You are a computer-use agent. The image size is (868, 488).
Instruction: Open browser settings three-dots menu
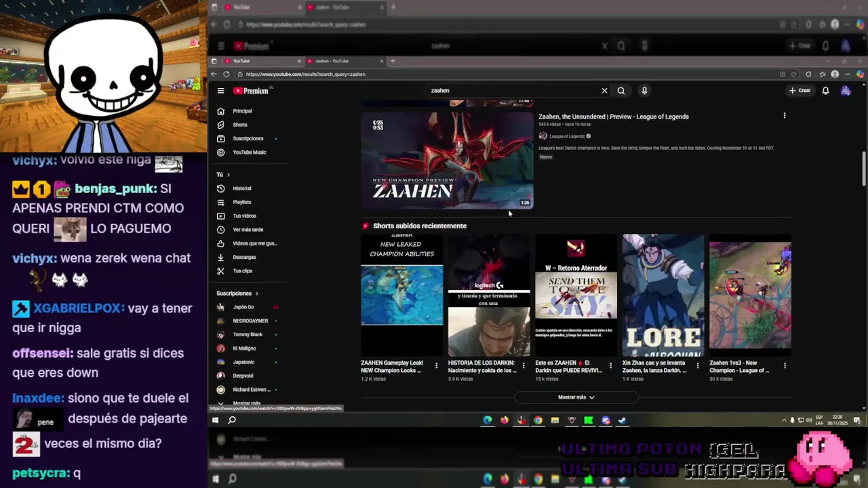(x=846, y=75)
